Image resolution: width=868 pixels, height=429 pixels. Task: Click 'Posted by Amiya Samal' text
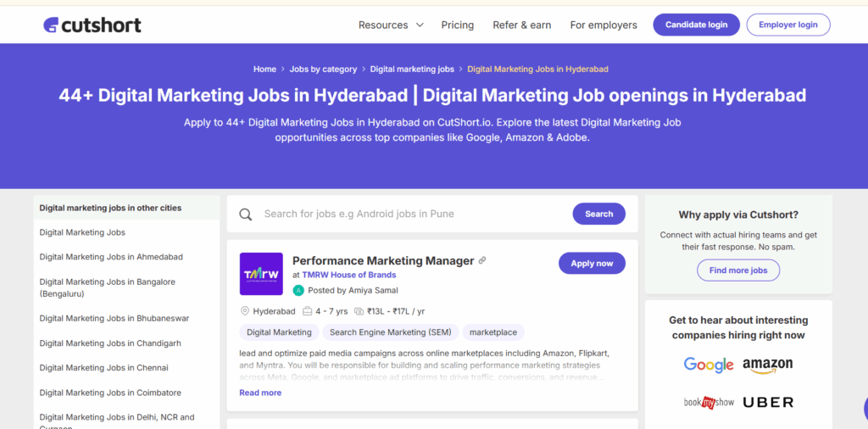pyautogui.click(x=353, y=290)
